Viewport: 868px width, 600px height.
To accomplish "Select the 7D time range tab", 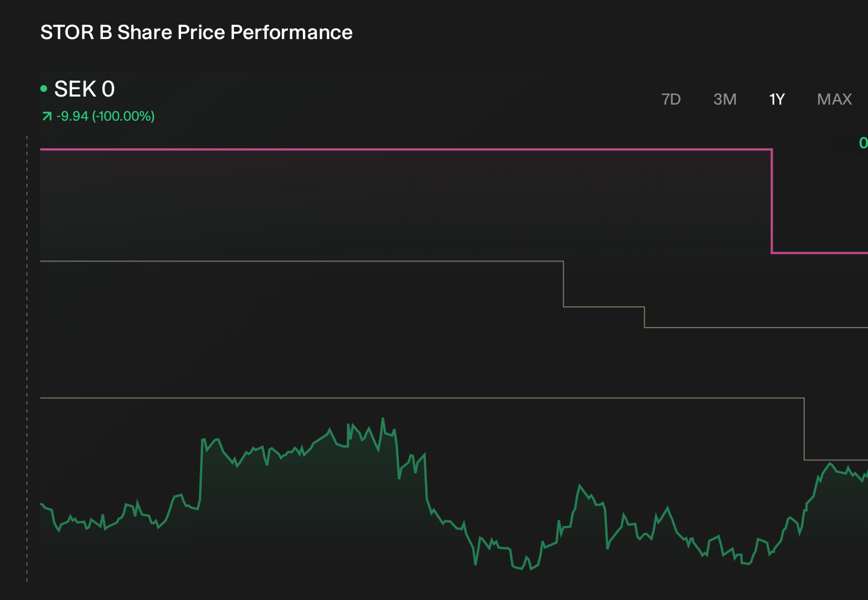I will (x=671, y=99).
